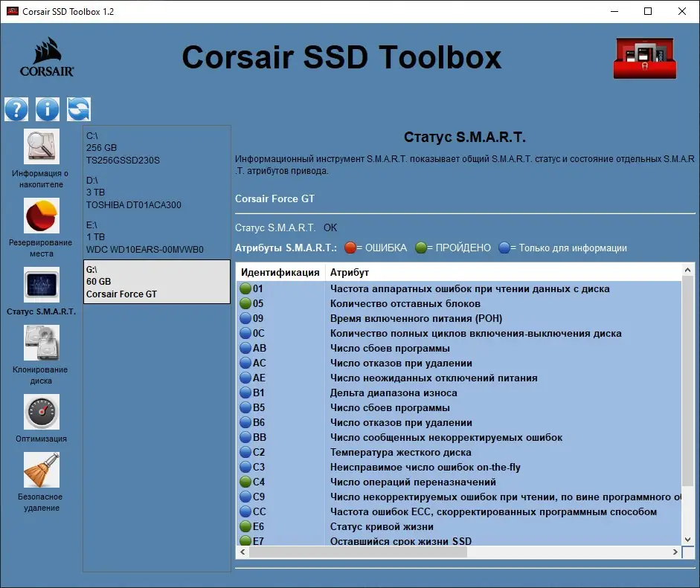Screen dimensions: 700x588
Task: Click blue status dot for attribute C2
Action: point(245,452)
